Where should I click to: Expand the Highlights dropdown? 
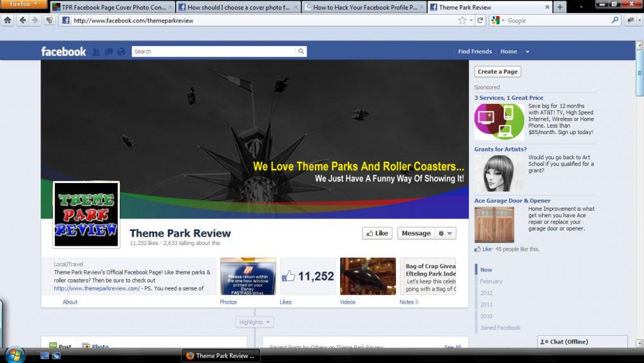255,322
